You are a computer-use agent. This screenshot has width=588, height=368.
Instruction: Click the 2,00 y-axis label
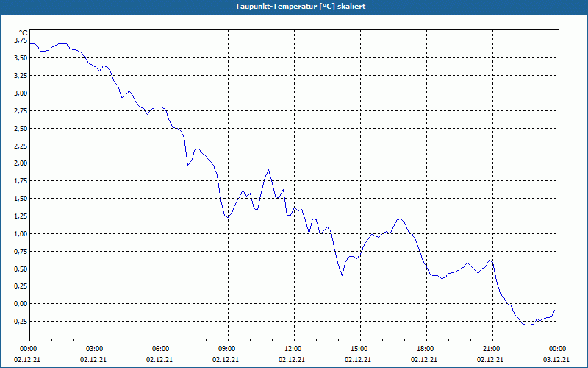tap(21, 163)
